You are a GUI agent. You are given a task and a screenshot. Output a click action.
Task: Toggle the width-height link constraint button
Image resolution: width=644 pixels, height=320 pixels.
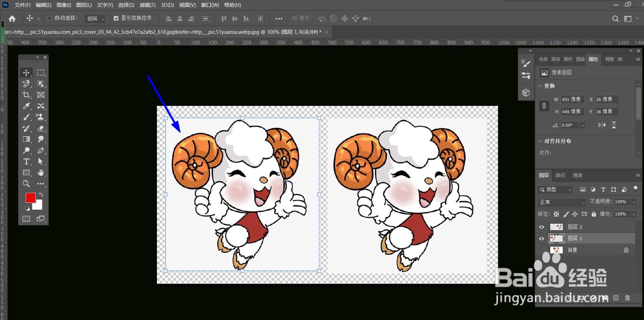544,106
